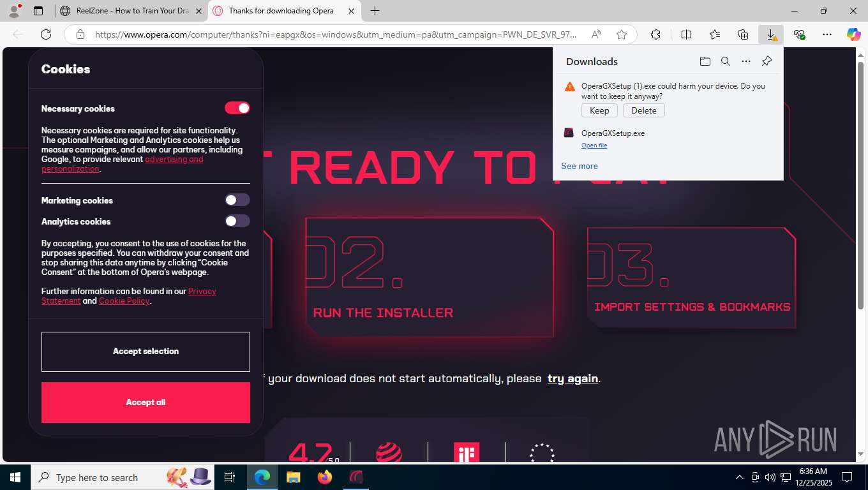Open Favorites list icon

pos(715,34)
